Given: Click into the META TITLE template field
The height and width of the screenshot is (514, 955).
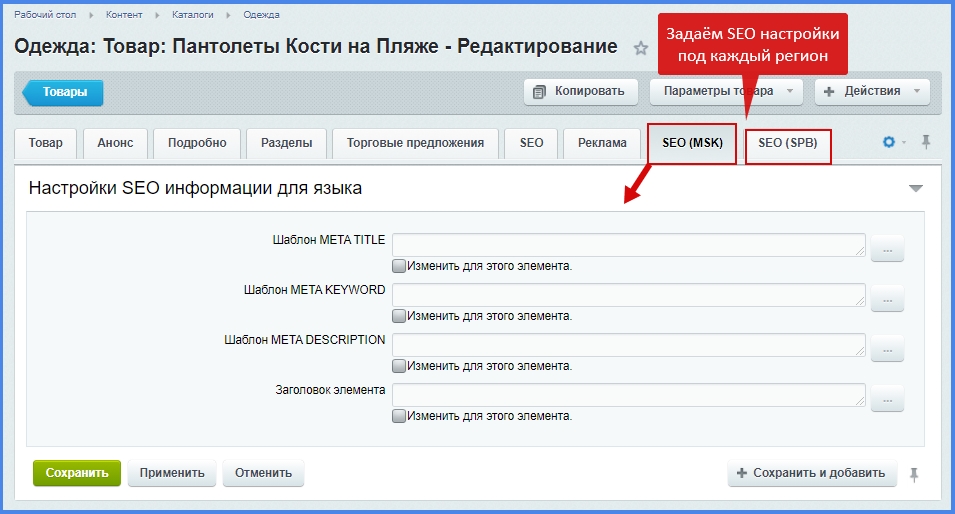Looking at the screenshot, I should 628,245.
